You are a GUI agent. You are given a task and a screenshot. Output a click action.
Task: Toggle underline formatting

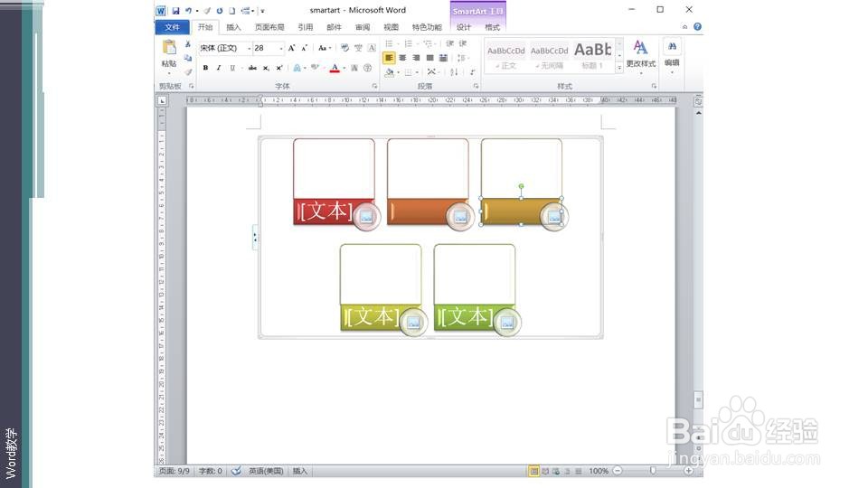click(x=232, y=68)
